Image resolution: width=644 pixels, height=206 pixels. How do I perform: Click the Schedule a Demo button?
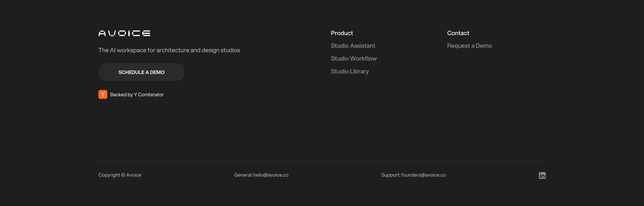(141, 72)
